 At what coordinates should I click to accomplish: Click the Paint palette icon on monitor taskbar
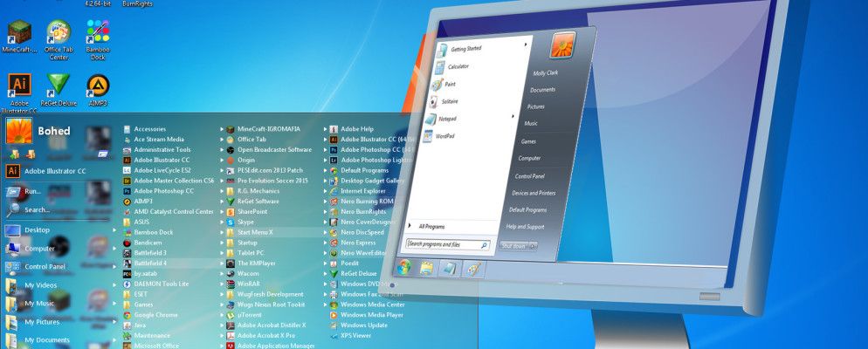coord(472,268)
